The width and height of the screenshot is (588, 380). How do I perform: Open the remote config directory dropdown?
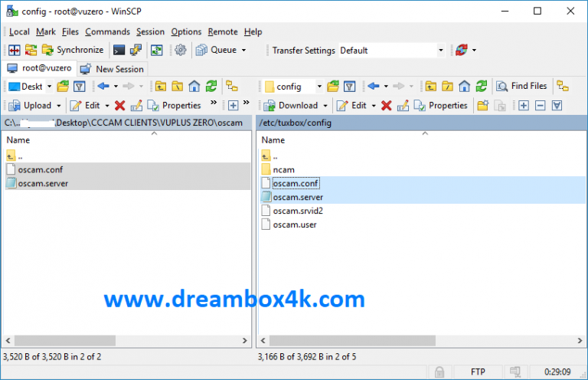pyautogui.click(x=293, y=87)
